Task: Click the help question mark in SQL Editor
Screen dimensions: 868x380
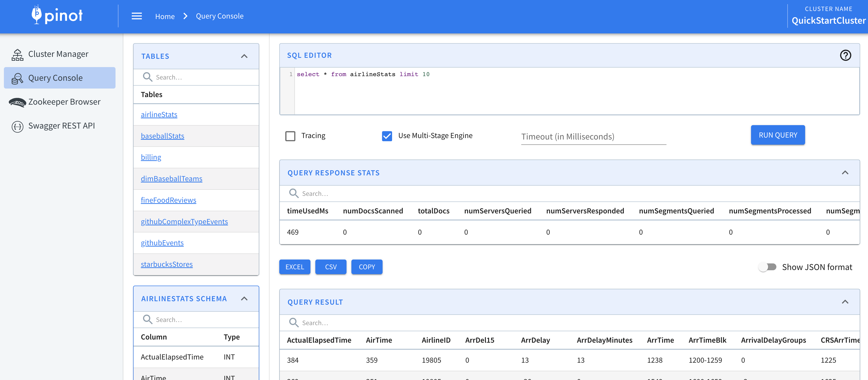Action: (x=845, y=55)
